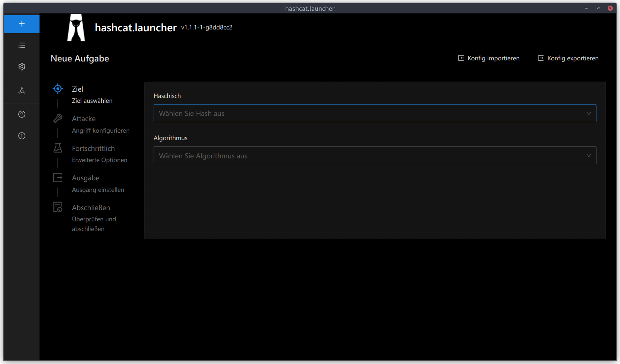Click the hashcat.launcher title text
Viewport: 620px width, 364px height.
coord(136,28)
